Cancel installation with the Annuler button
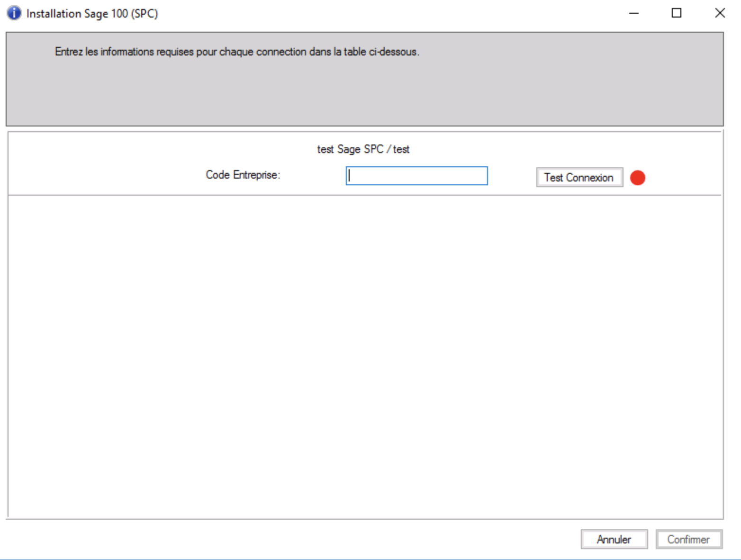Screen dimensions: 741x560 click(x=614, y=539)
